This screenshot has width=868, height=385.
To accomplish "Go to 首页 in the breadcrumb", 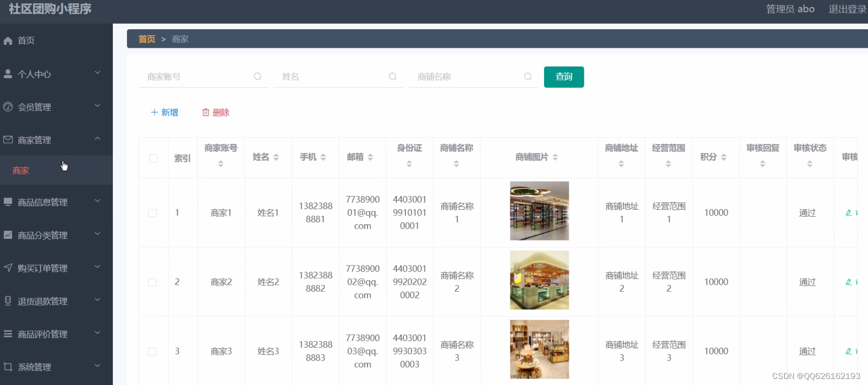I will click(147, 39).
